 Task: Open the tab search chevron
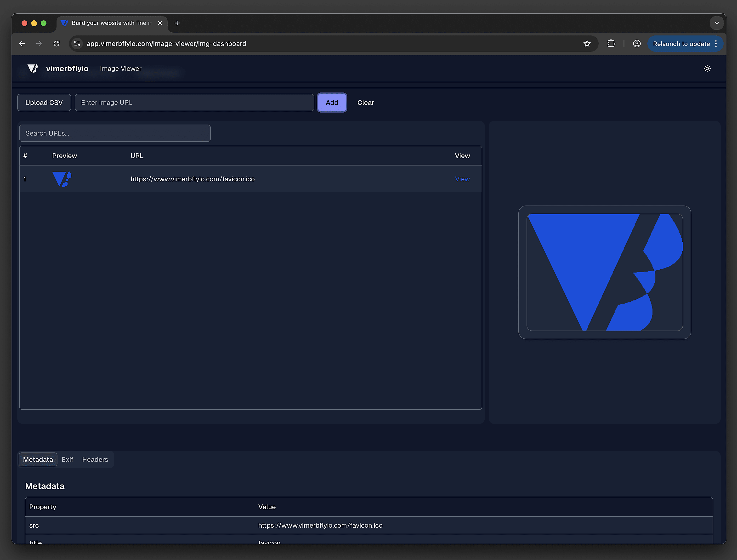pyautogui.click(x=717, y=23)
